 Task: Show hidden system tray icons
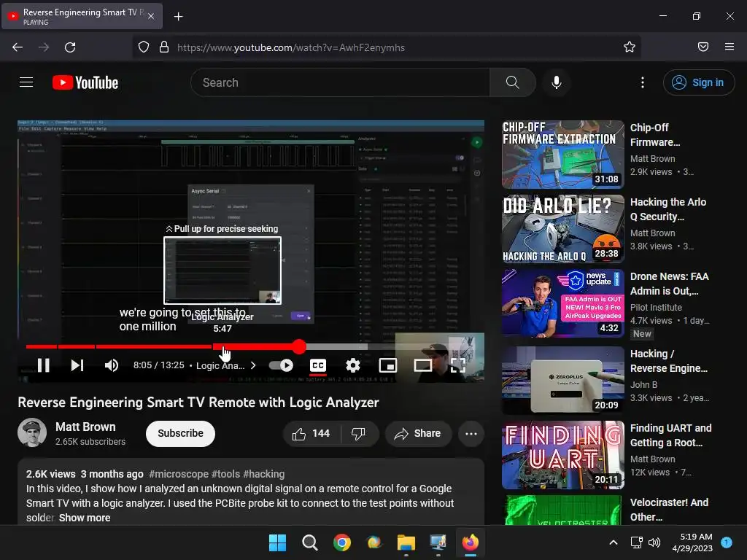[613, 542]
